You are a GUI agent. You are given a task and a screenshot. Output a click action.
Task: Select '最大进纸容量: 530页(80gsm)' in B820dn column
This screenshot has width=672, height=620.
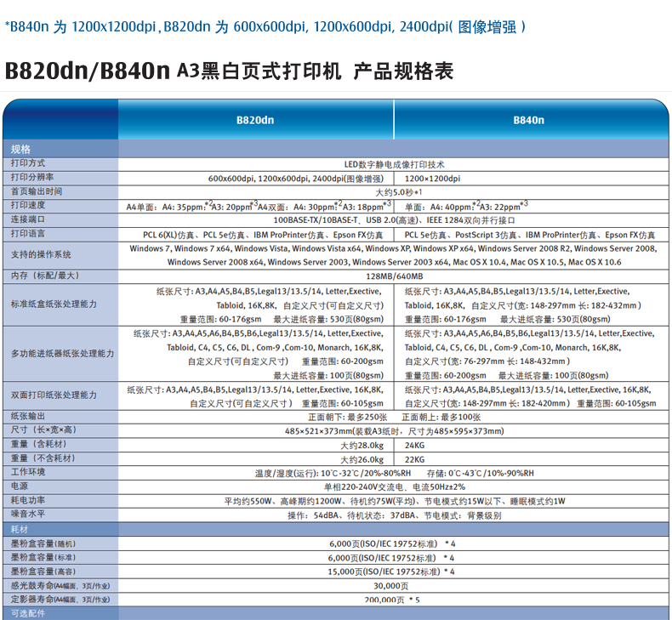[x=328, y=319]
